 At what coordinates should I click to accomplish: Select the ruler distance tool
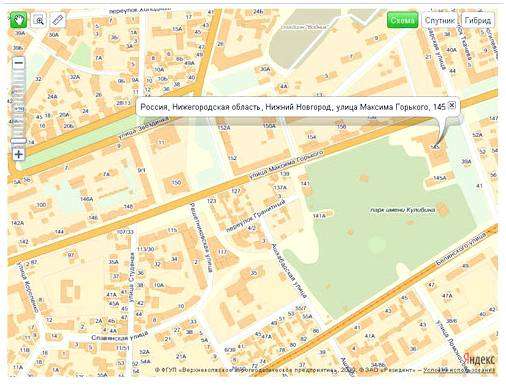(58, 21)
